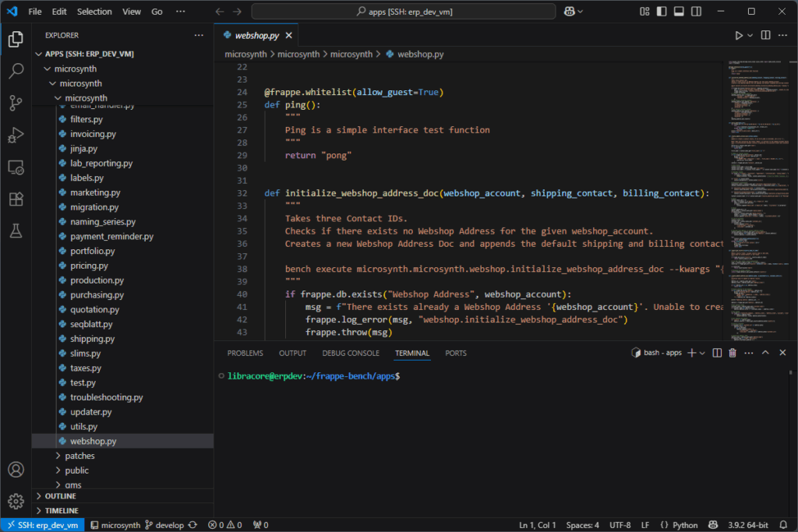Navigate forward with the right arrow
The height and width of the screenshot is (532, 798).
[x=237, y=11]
